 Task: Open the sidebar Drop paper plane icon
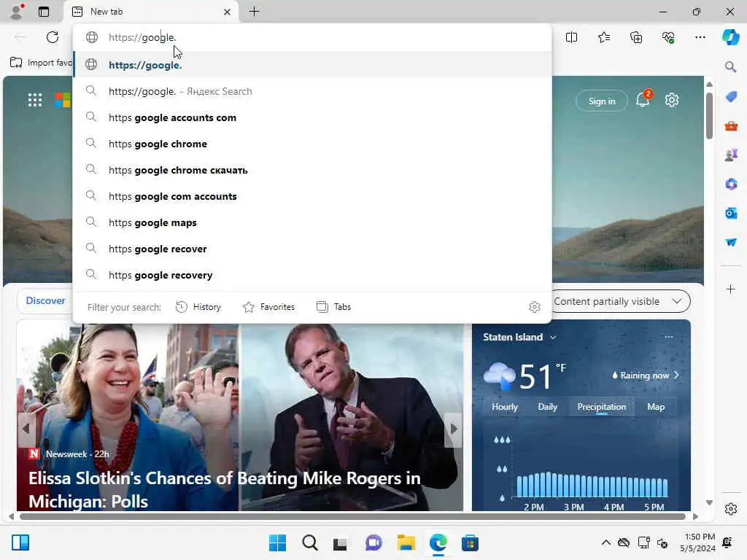(731, 242)
